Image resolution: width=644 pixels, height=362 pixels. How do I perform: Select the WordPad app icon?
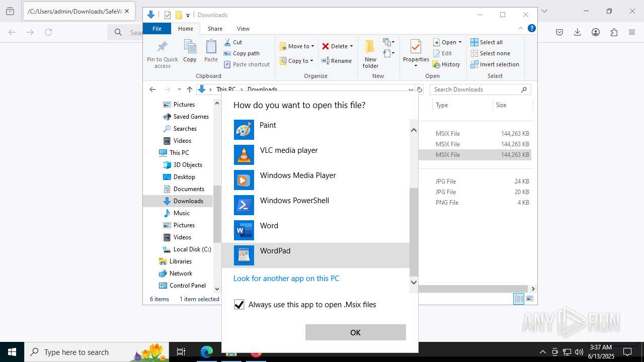click(x=244, y=255)
